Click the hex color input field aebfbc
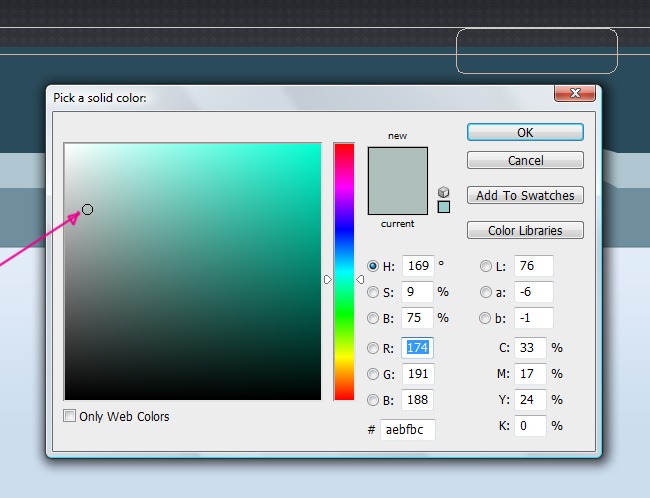The width and height of the screenshot is (650, 498). pyautogui.click(x=407, y=430)
